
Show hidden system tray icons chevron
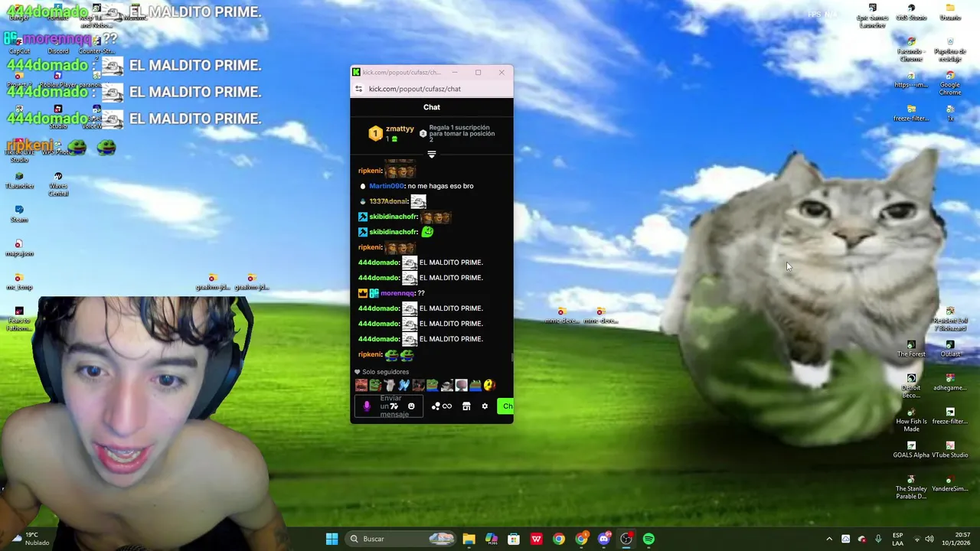pyautogui.click(x=829, y=539)
